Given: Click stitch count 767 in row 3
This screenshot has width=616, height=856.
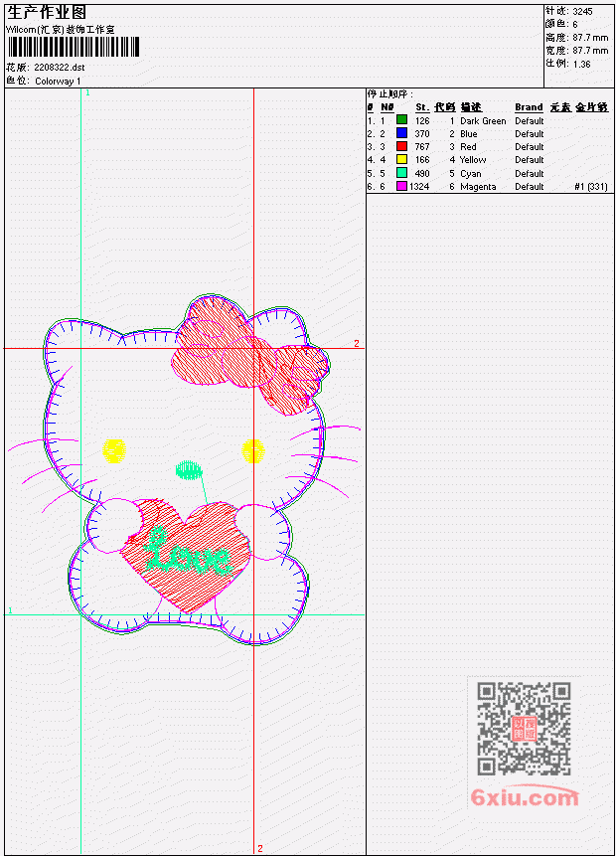Looking at the screenshot, I should tap(422, 147).
